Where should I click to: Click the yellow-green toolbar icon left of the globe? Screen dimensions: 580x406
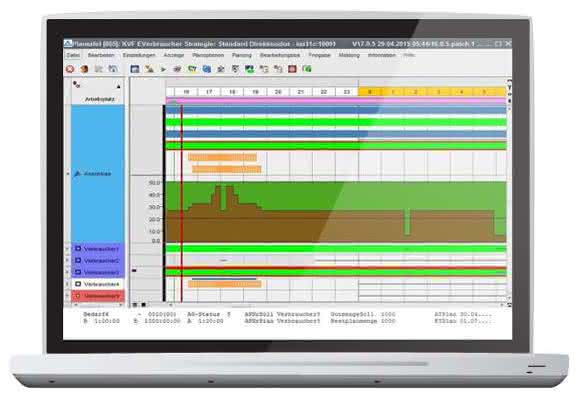point(192,69)
